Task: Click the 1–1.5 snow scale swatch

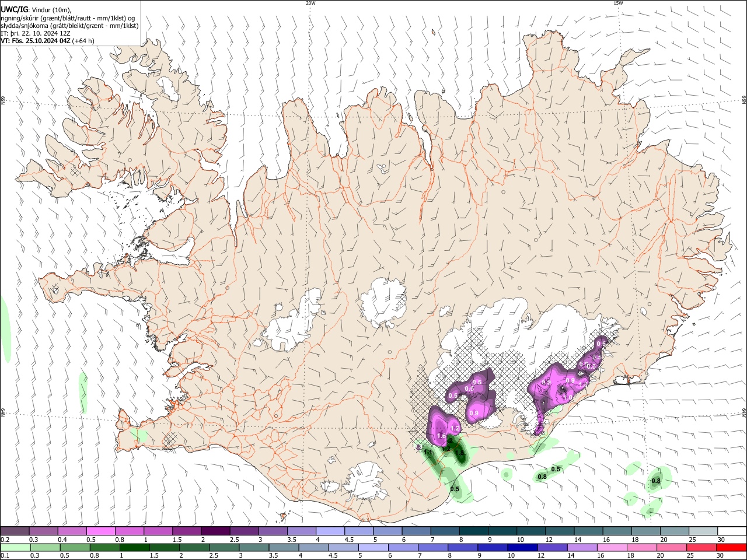Action: [158, 531]
